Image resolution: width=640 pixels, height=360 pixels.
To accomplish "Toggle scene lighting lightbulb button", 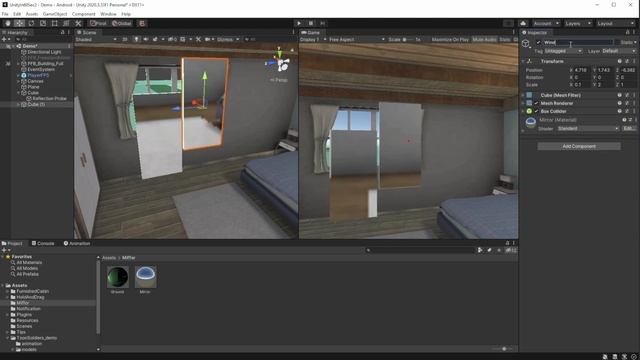I will pos(136,39).
